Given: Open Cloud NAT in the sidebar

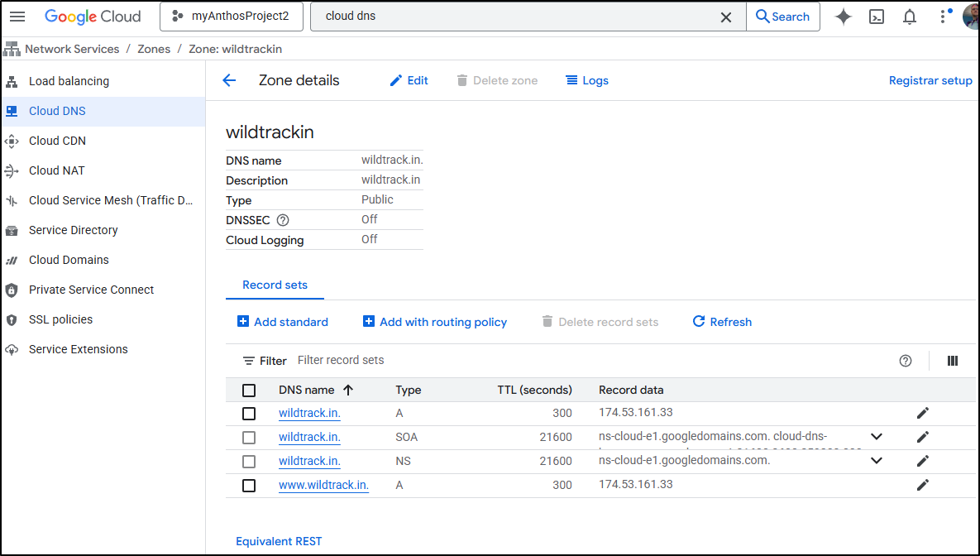Looking at the screenshot, I should 57,170.
